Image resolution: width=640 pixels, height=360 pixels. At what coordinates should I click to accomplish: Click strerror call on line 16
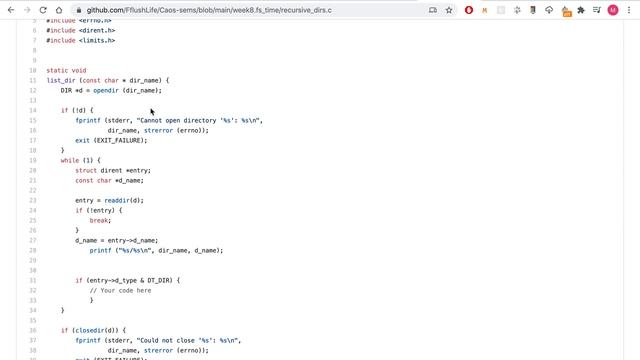pyautogui.click(x=158, y=130)
